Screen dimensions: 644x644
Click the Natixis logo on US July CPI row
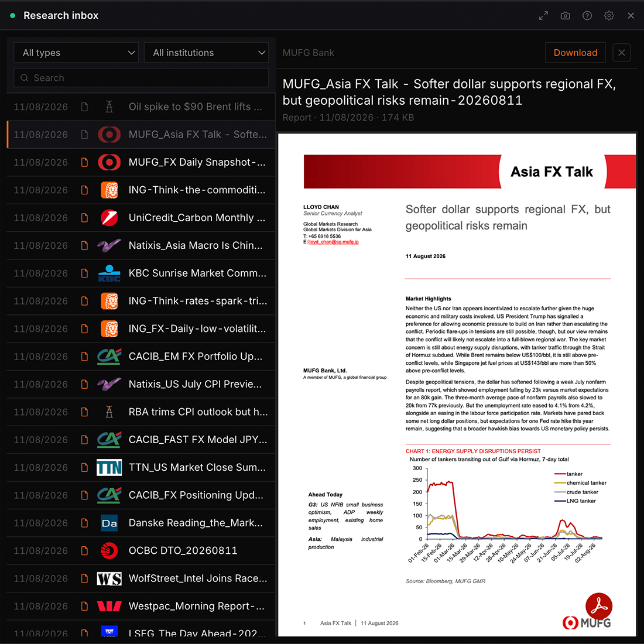pyautogui.click(x=109, y=384)
